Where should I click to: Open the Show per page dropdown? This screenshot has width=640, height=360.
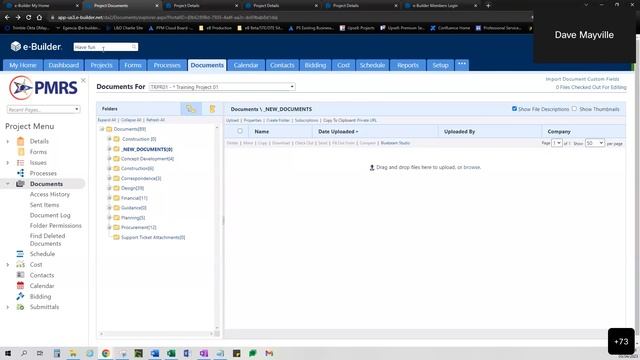click(595, 143)
